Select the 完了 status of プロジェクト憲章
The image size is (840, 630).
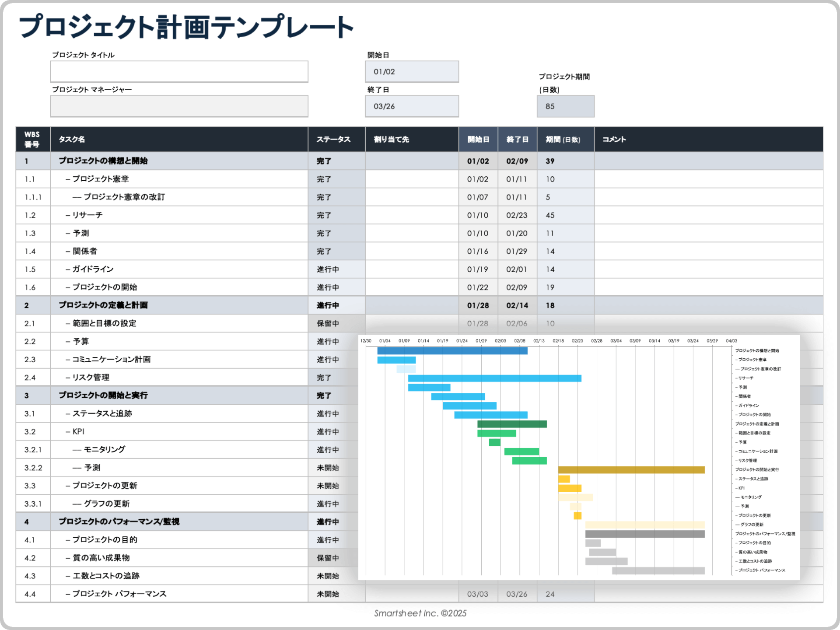click(324, 179)
